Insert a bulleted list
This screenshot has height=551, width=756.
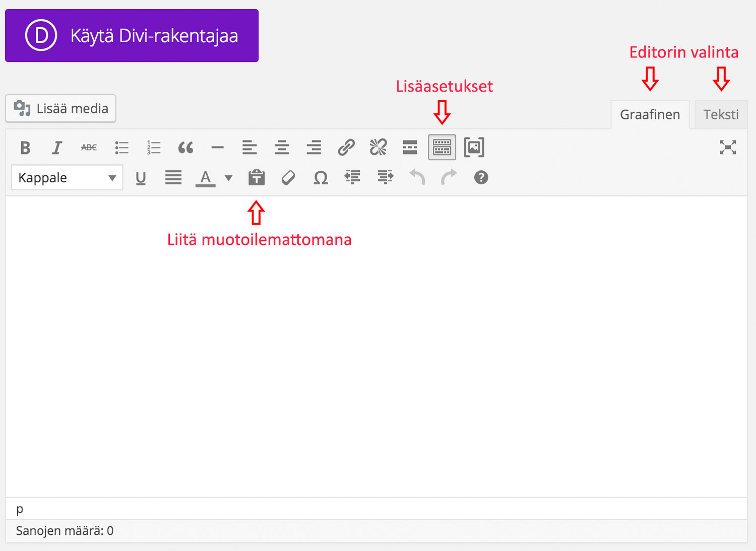pos(121,148)
